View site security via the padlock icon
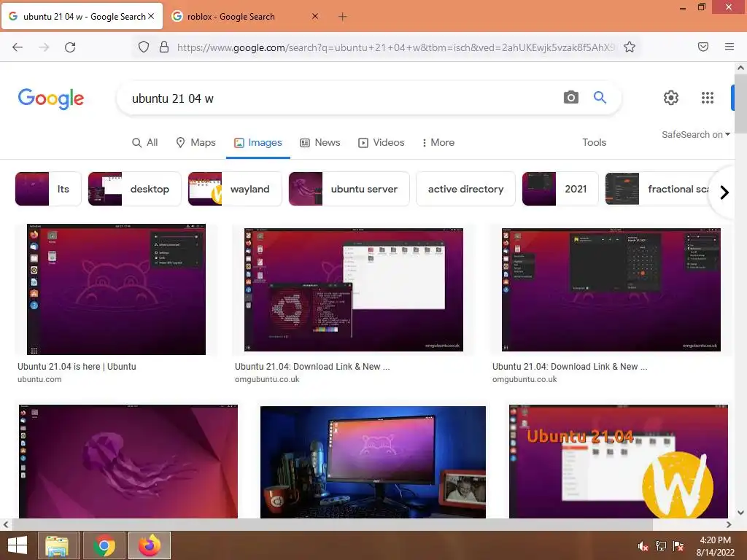747x560 pixels. click(x=164, y=47)
